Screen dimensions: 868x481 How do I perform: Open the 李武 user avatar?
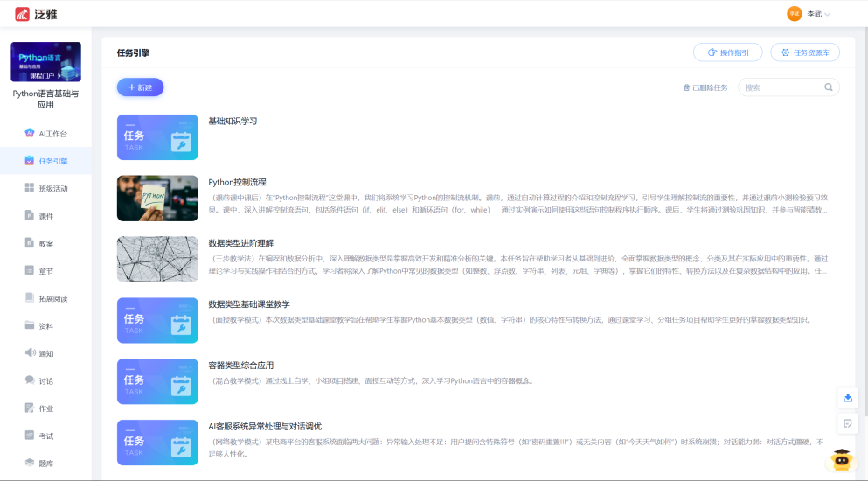pyautogui.click(x=795, y=14)
